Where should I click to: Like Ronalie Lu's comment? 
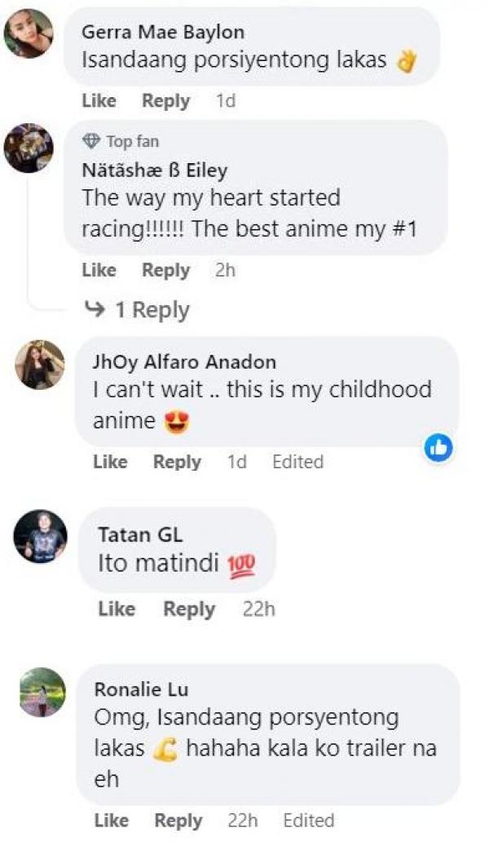click(x=112, y=821)
